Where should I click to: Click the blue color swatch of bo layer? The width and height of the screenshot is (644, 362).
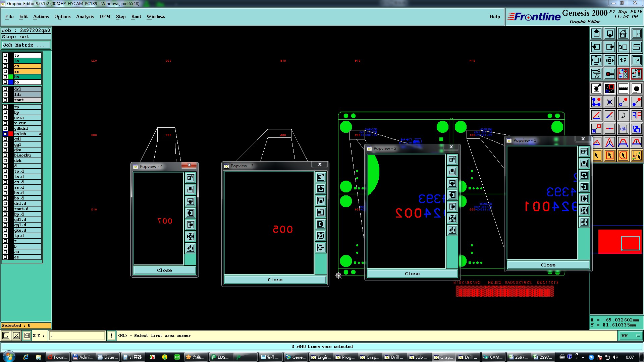(x=11, y=82)
